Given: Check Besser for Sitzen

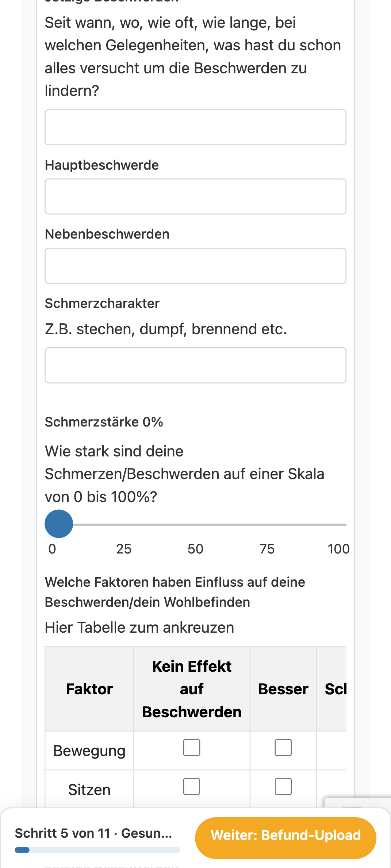Looking at the screenshot, I should tap(283, 787).
